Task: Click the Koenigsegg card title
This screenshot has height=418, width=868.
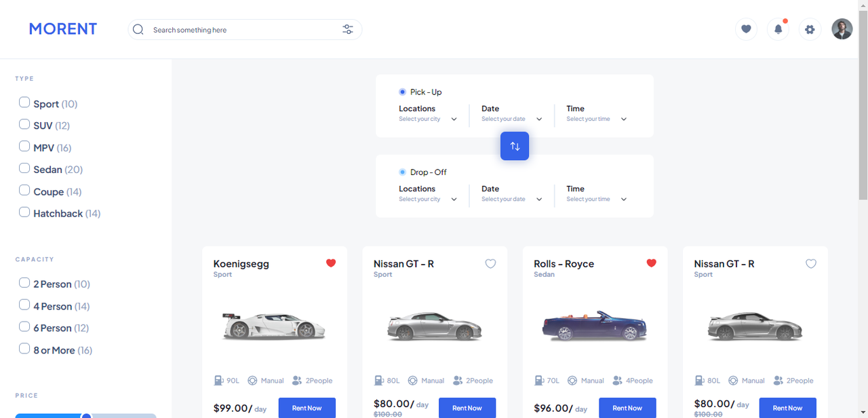Action: tap(241, 264)
